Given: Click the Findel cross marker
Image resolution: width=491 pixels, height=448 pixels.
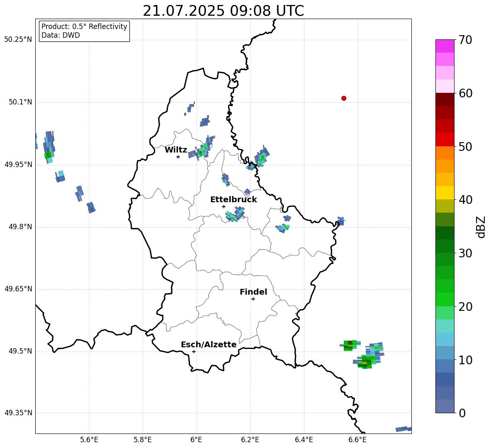Looking at the screenshot, I should click(253, 299).
